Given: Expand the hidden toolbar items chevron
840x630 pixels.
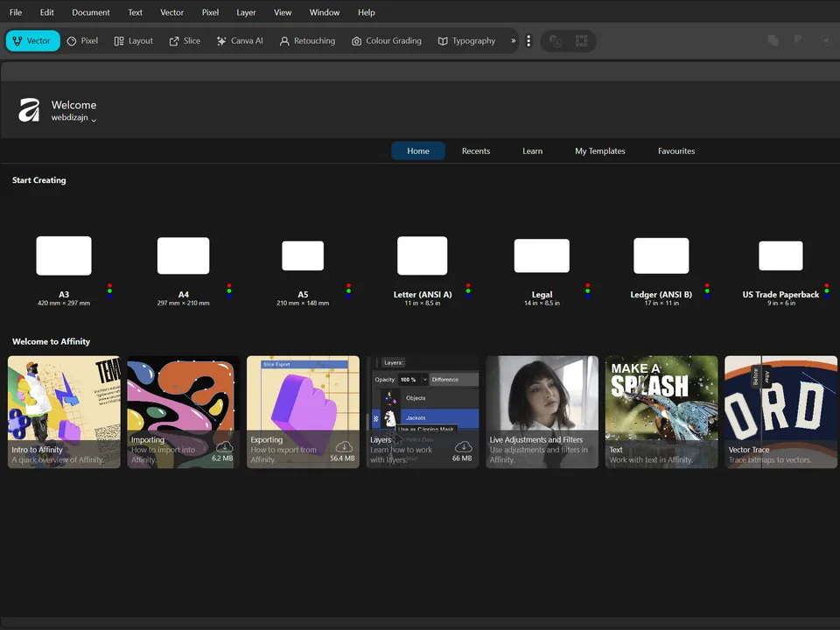Looking at the screenshot, I should pos(513,40).
